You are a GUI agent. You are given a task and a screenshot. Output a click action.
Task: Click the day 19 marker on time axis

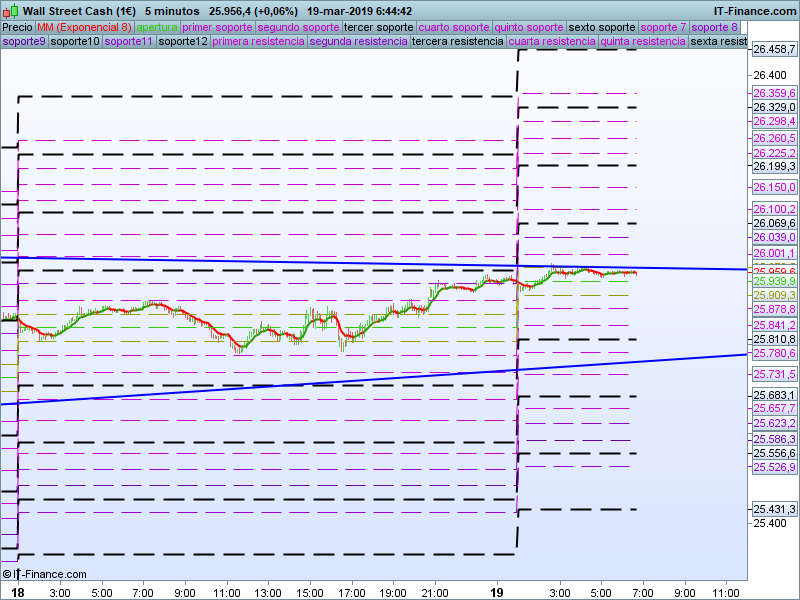point(497,593)
